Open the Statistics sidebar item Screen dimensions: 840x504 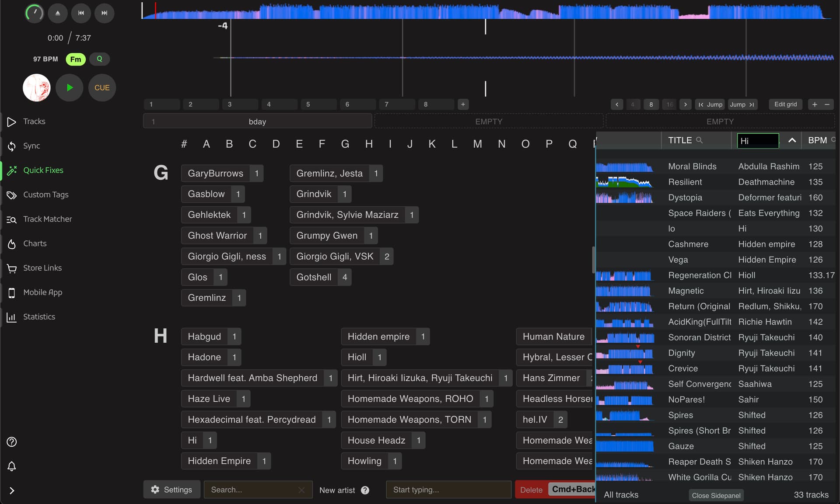point(39,316)
